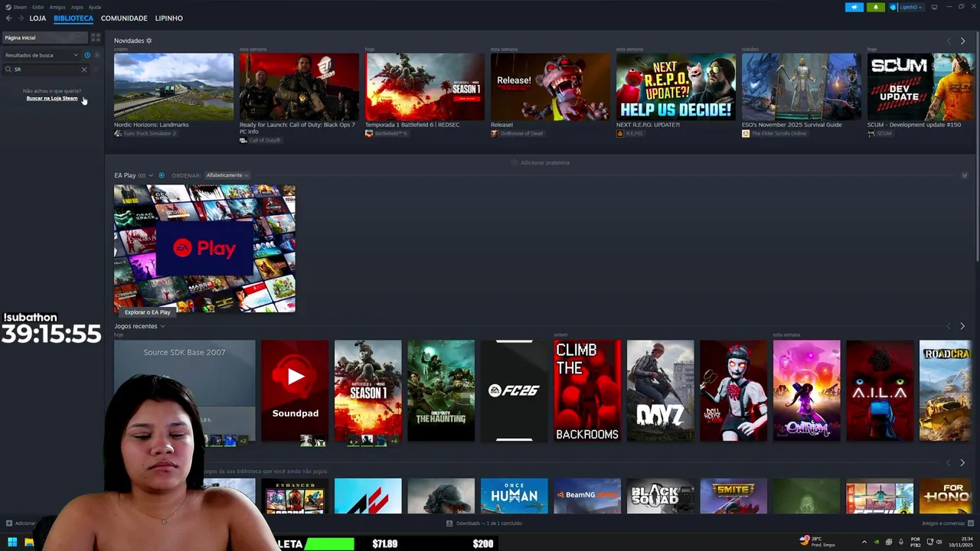The image size is (980, 551).
Task: Select The Haunting game cover
Action: click(x=441, y=390)
